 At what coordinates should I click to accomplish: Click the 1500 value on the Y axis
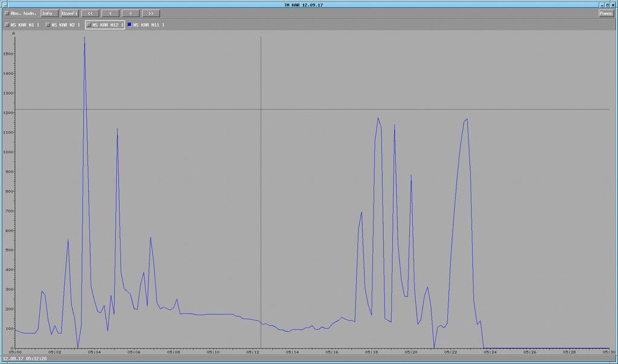tap(9, 54)
